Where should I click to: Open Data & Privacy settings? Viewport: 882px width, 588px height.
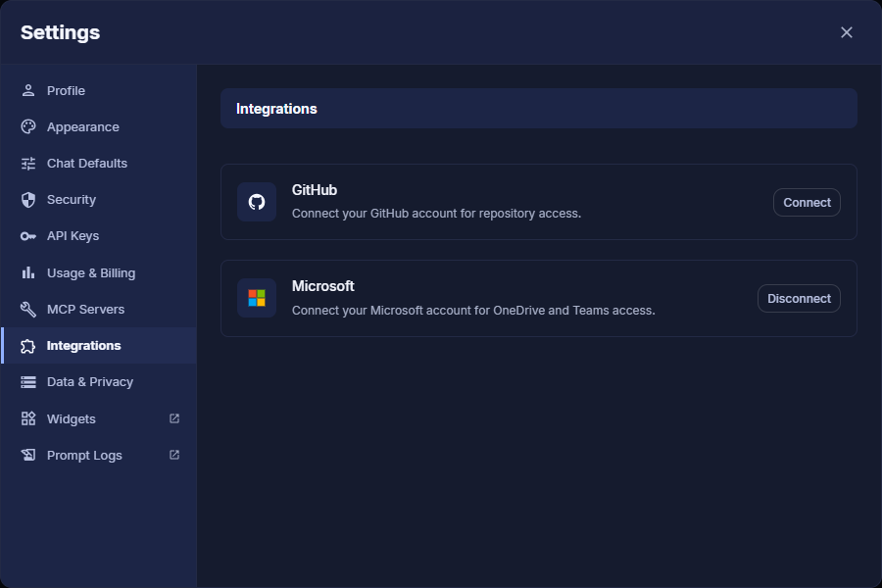coord(99,382)
